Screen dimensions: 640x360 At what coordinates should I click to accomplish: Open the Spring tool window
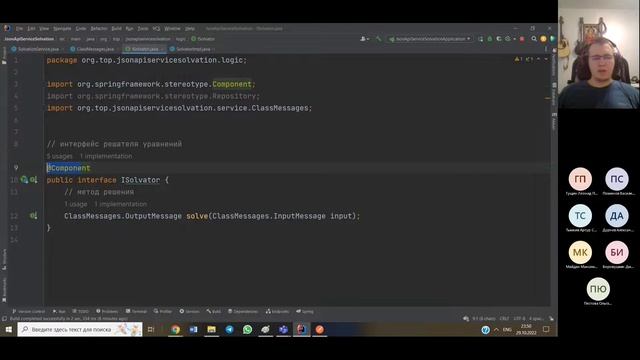pyautogui.click(x=305, y=311)
